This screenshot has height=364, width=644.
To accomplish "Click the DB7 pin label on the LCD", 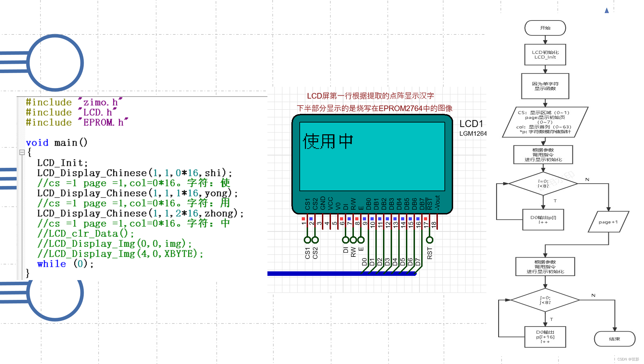I will (422, 204).
